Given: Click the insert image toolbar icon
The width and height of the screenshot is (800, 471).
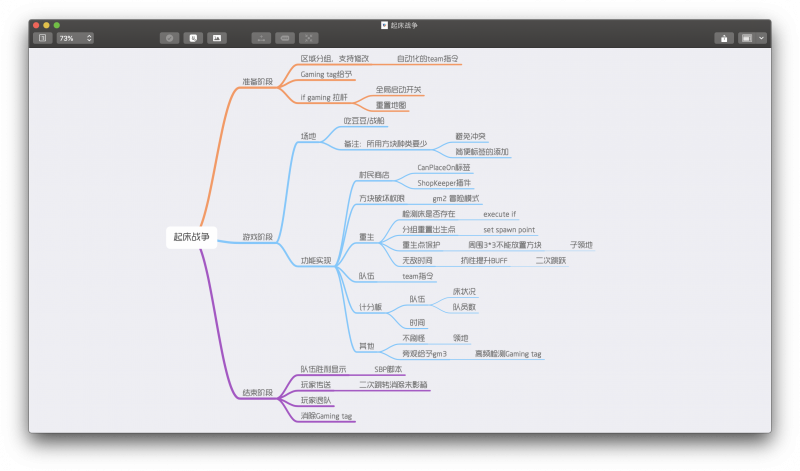Looking at the screenshot, I should 216,38.
